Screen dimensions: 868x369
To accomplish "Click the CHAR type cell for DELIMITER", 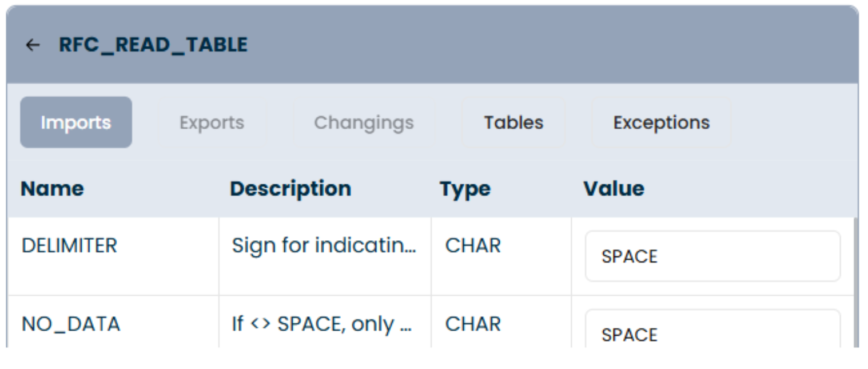I will (x=473, y=245).
